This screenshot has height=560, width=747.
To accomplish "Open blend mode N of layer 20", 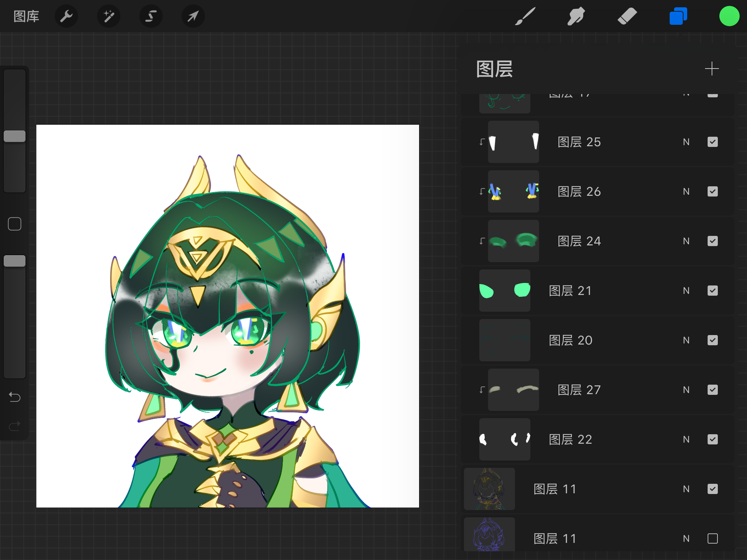I will (686, 340).
